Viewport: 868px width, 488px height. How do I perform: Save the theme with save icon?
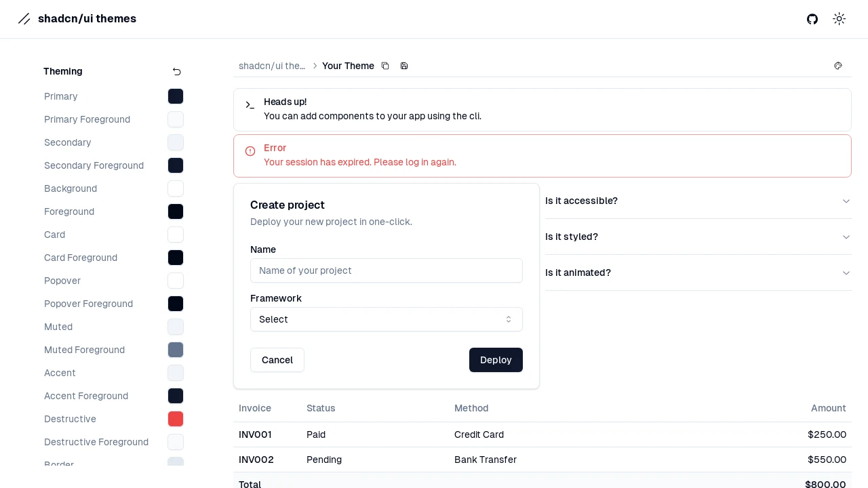pos(404,66)
